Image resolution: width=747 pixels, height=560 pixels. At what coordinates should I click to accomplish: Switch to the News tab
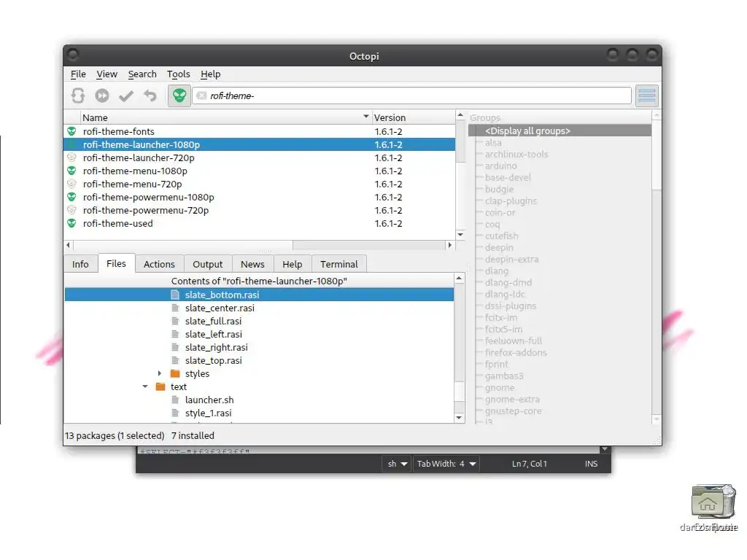pos(252,264)
